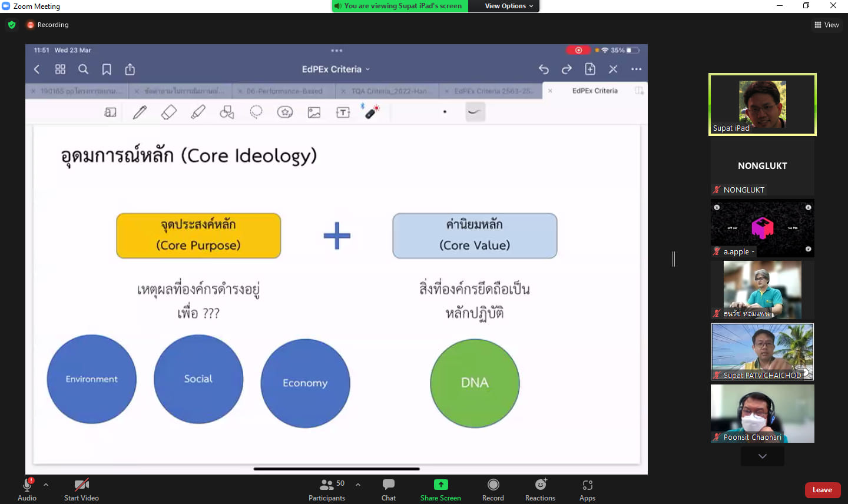Click the Core Value blue box

point(475,236)
